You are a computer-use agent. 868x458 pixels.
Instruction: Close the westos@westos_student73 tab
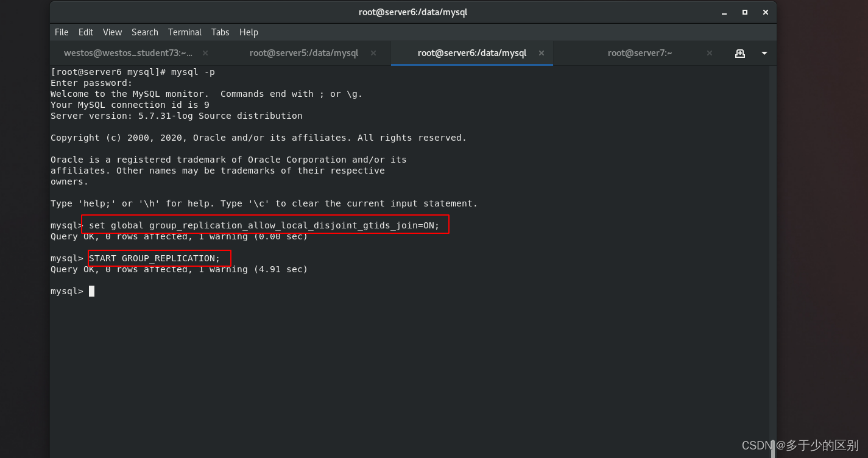tap(205, 53)
